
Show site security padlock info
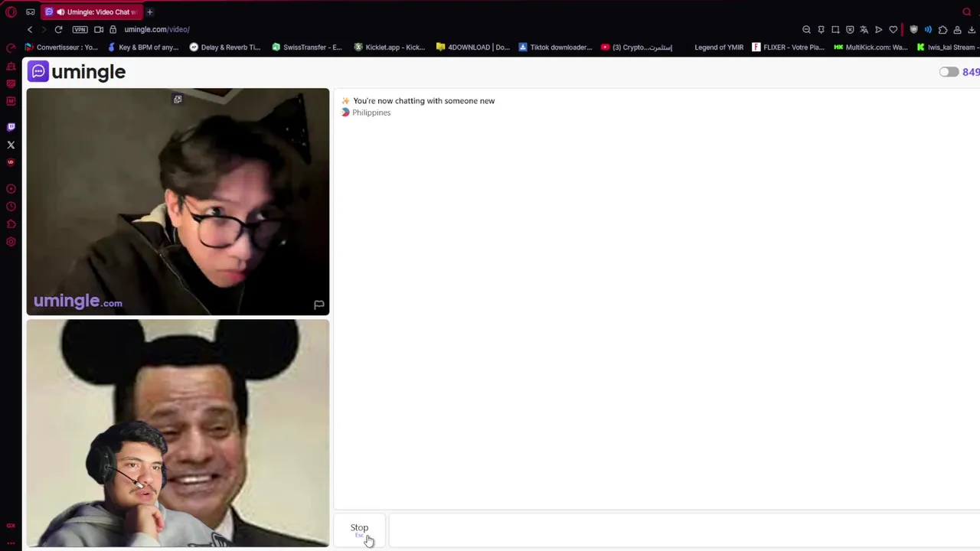[113, 29]
